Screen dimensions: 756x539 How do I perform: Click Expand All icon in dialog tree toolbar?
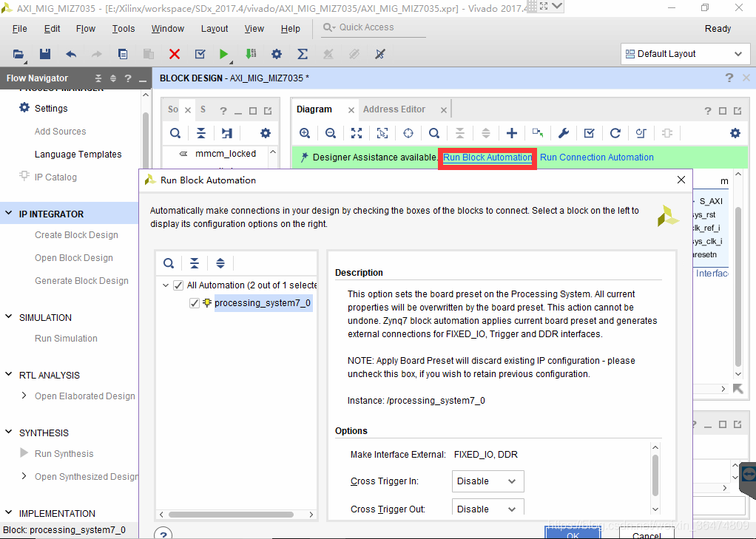tap(220, 263)
